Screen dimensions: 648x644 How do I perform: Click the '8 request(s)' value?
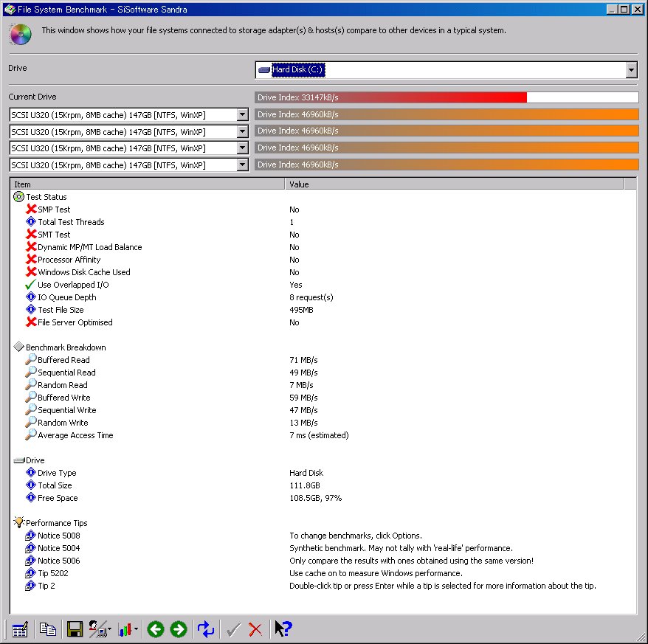[x=311, y=297]
